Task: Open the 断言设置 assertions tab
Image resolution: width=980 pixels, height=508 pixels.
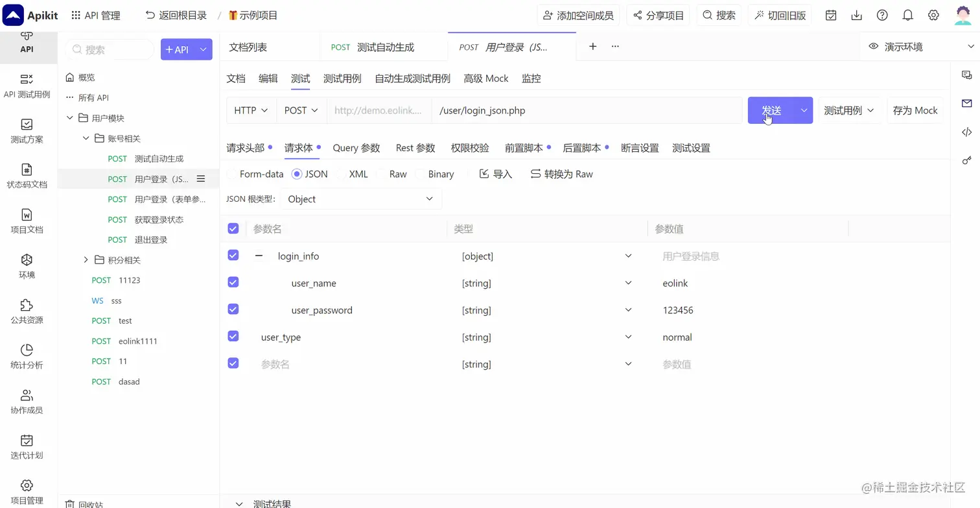Action: coord(640,148)
